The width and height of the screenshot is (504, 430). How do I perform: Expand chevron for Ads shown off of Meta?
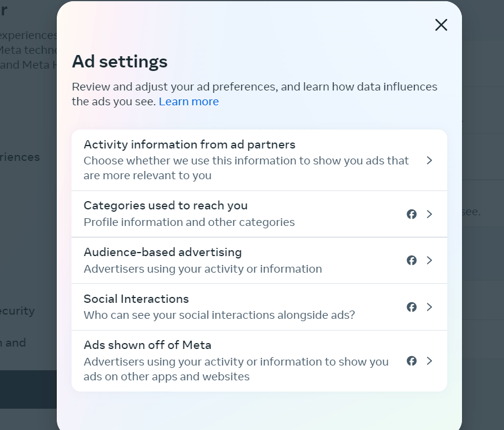(x=429, y=361)
